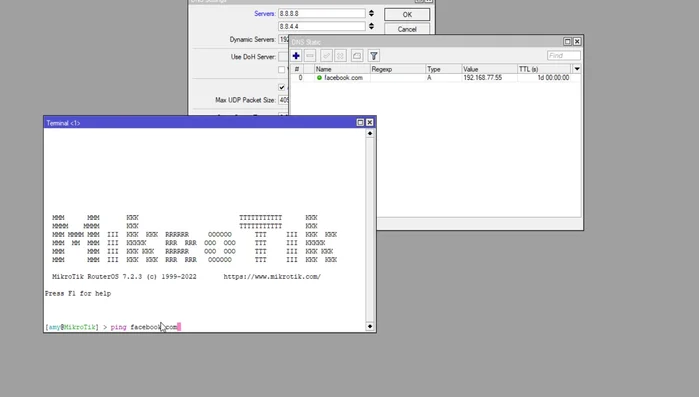Select the facebook.com row name

pyautogui.click(x=343, y=78)
